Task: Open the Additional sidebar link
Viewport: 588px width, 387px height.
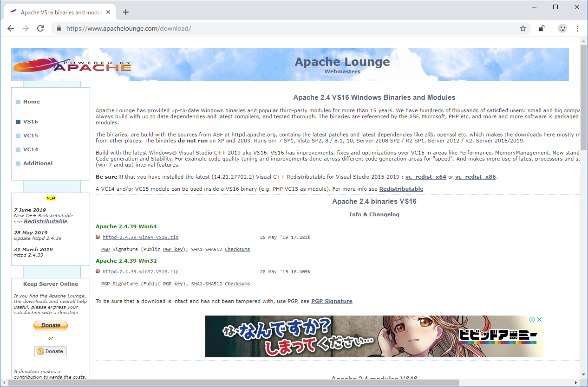Action: (38, 163)
